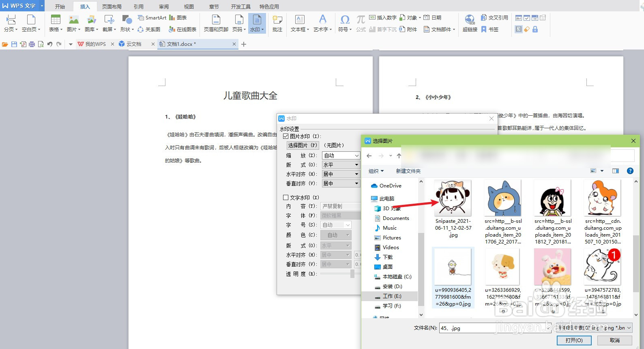Insert a Text Box (文本框)
The height and width of the screenshot is (349, 644).
[x=300, y=23]
